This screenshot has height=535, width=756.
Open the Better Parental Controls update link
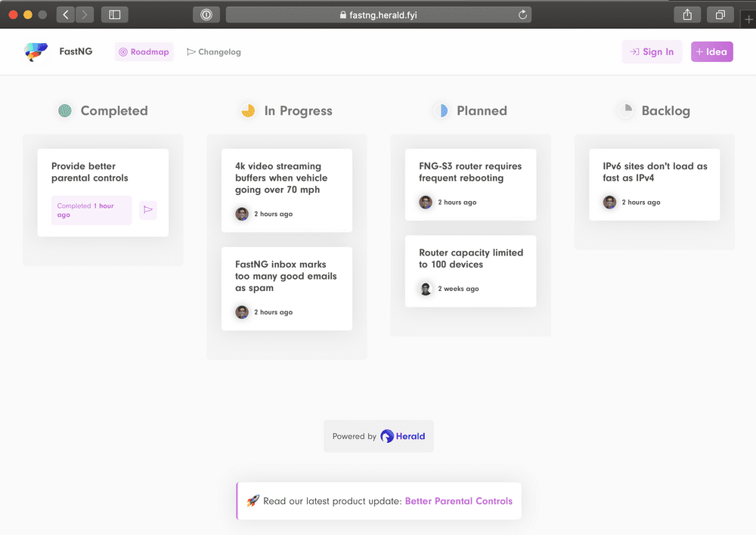[x=458, y=501]
